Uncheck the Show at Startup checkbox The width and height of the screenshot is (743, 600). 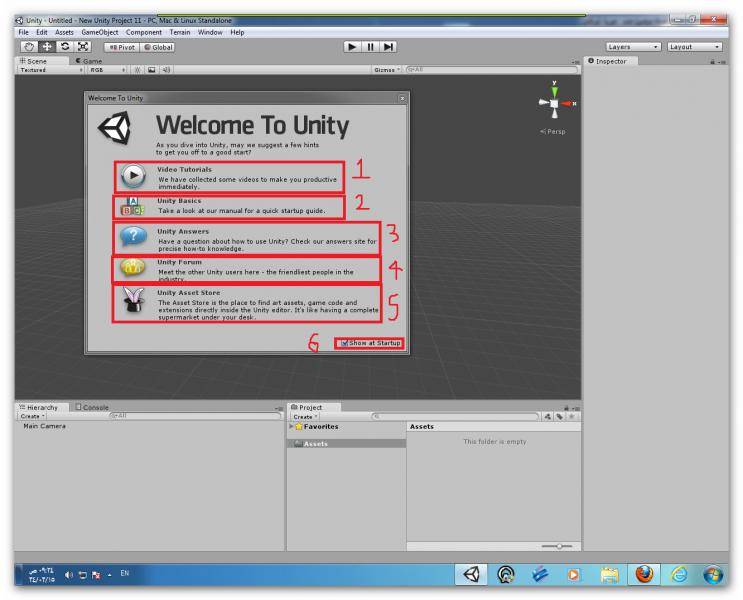click(344, 343)
